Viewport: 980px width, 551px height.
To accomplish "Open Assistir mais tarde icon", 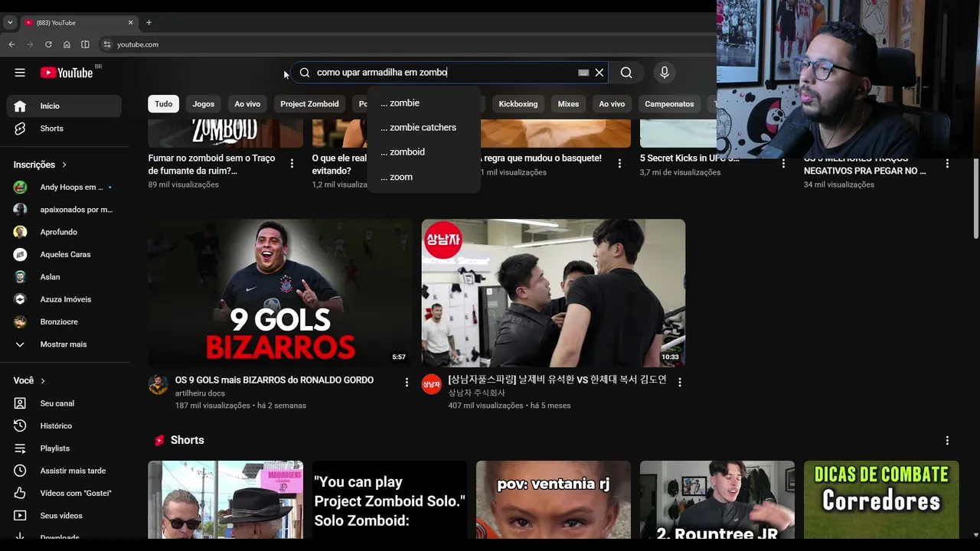I will [x=20, y=471].
